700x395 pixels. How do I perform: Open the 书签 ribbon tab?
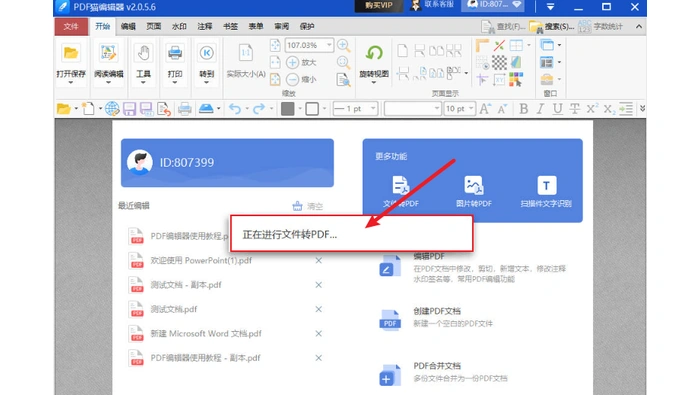pos(230,27)
